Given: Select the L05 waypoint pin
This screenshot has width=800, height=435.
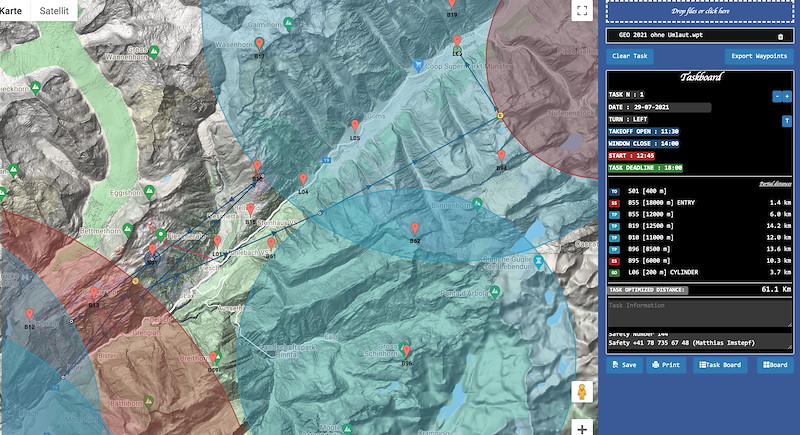Looking at the screenshot, I should tap(355, 126).
